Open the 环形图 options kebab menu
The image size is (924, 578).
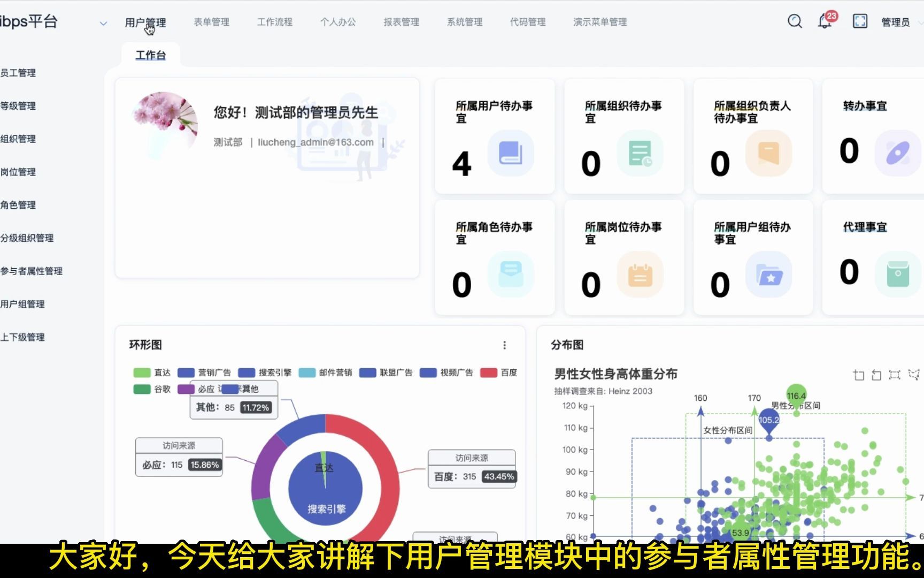[x=504, y=345]
